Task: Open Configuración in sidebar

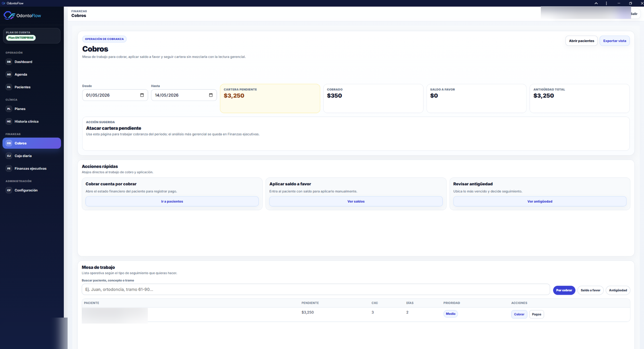Action: (x=32, y=190)
